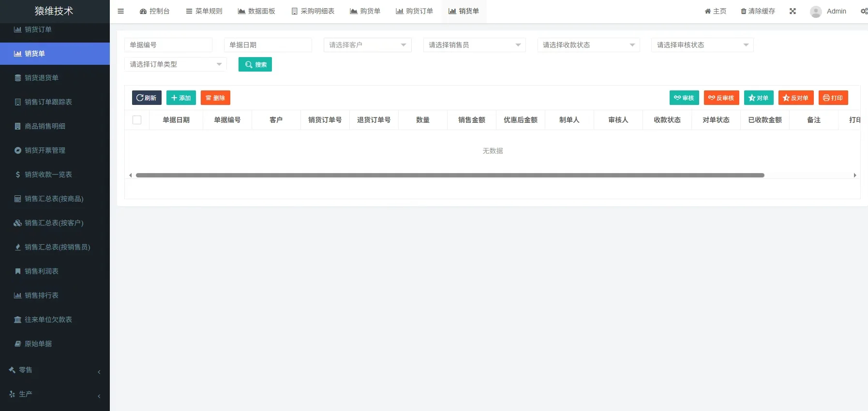Viewport: 868px width, 411px height.
Task: Go to 主页 home icon
Action: [707, 11]
